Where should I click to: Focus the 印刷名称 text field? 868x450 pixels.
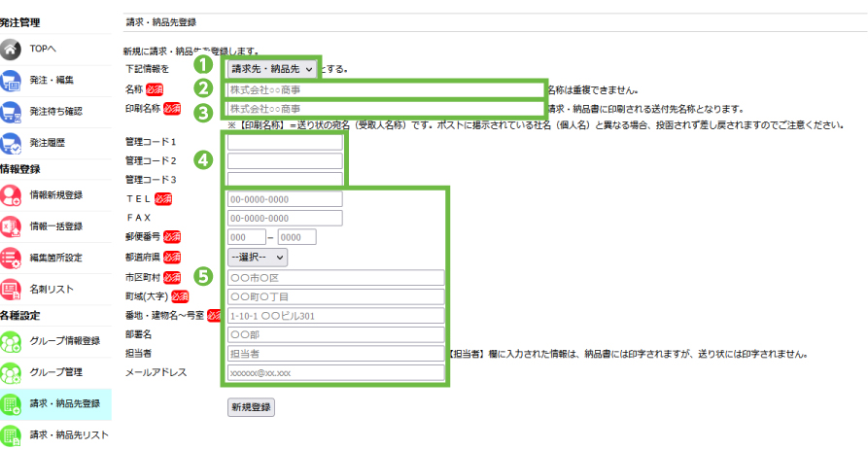coord(385,108)
